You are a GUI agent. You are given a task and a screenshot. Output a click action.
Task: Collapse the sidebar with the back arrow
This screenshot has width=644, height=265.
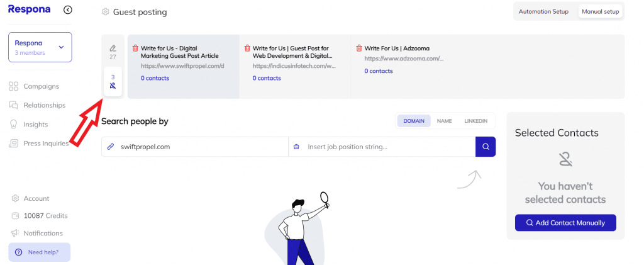[68, 10]
